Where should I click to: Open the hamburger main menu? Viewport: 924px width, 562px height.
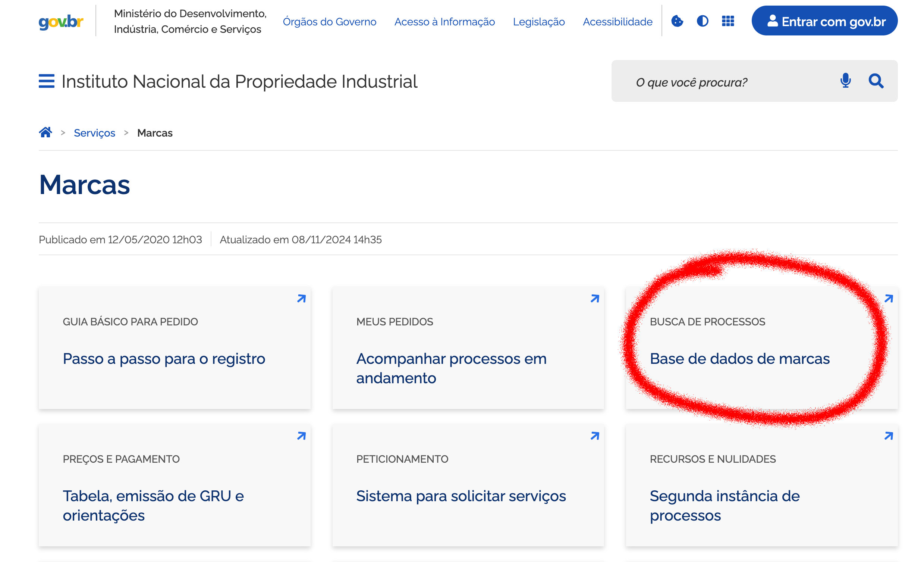[x=47, y=81]
